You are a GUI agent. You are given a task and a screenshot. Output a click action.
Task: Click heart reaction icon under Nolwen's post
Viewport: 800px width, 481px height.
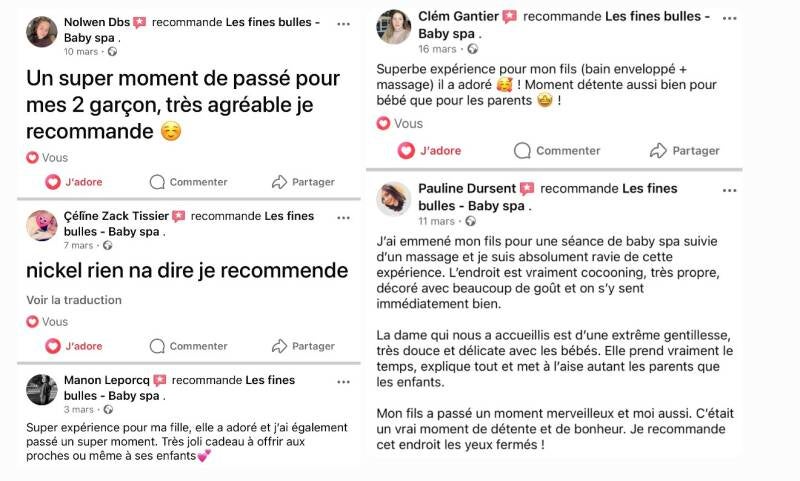tap(32, 158)
